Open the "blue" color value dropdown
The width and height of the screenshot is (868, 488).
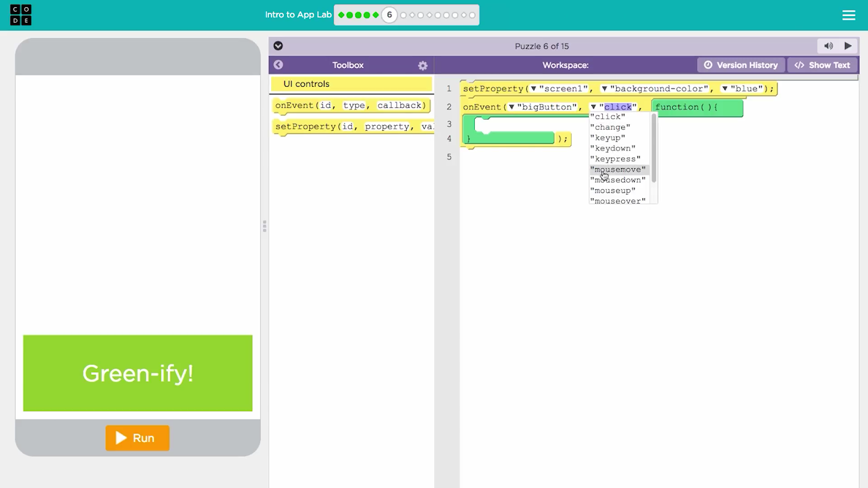[724, 89]
